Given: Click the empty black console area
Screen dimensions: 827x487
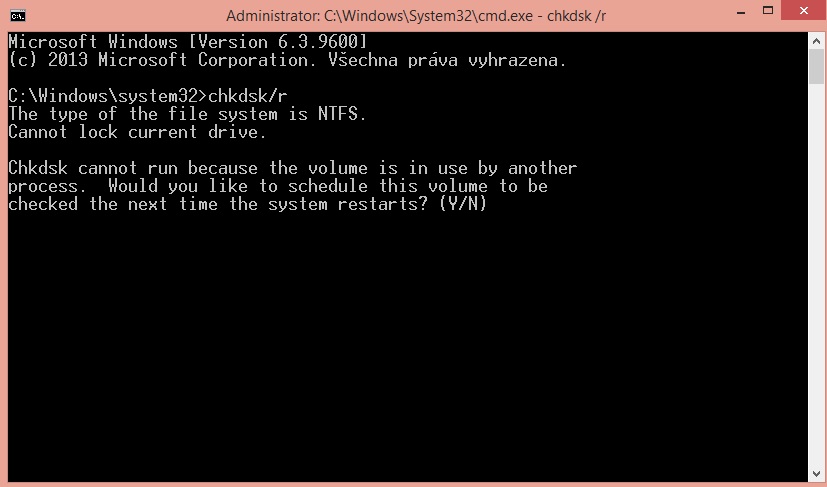Looking at the screenshot, I should [x=407, y=343].
